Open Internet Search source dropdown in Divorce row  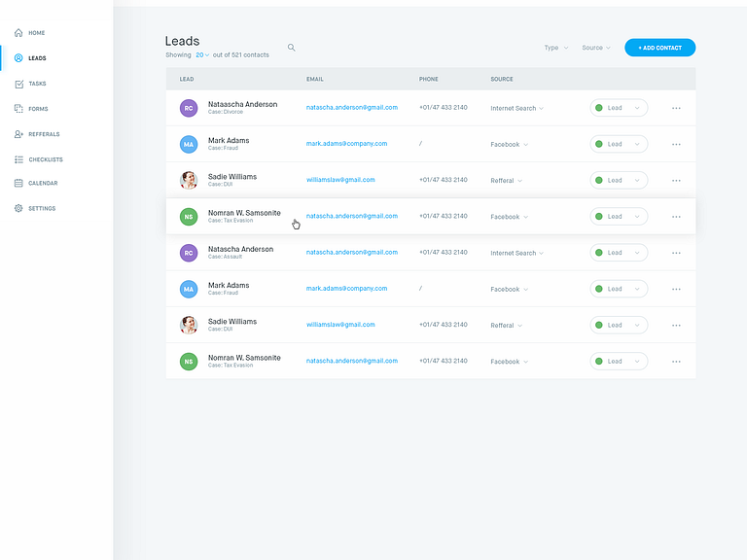[x=516, y=108]
